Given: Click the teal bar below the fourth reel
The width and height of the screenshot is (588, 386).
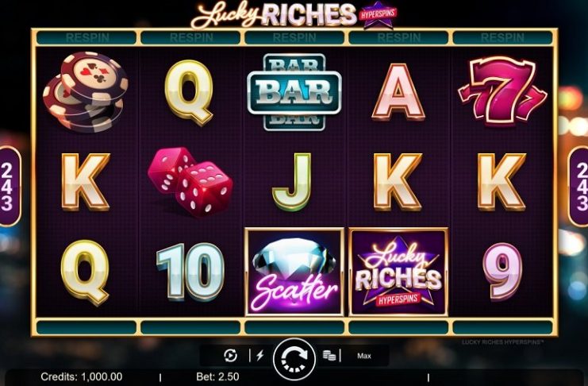Looking at the screenshot, I should 398,327.
